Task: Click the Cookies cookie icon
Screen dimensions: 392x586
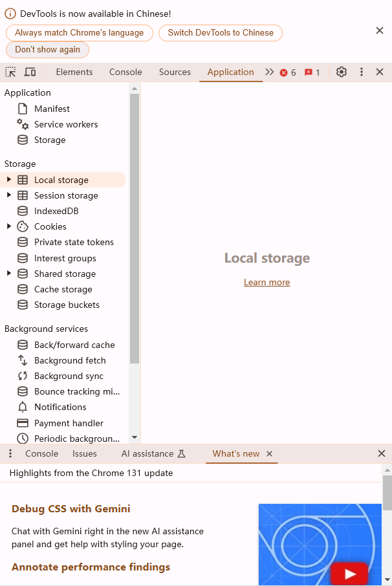Action: pos(23,226)
